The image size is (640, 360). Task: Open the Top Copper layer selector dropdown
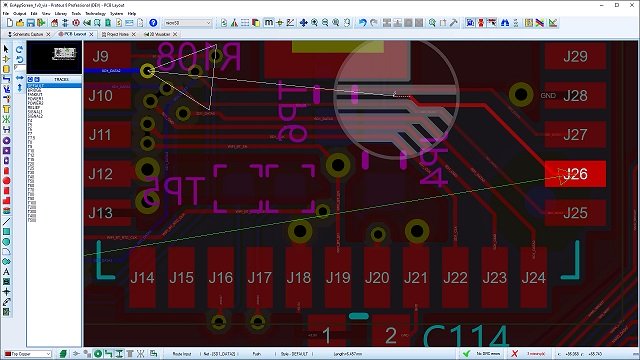[28, 354]
